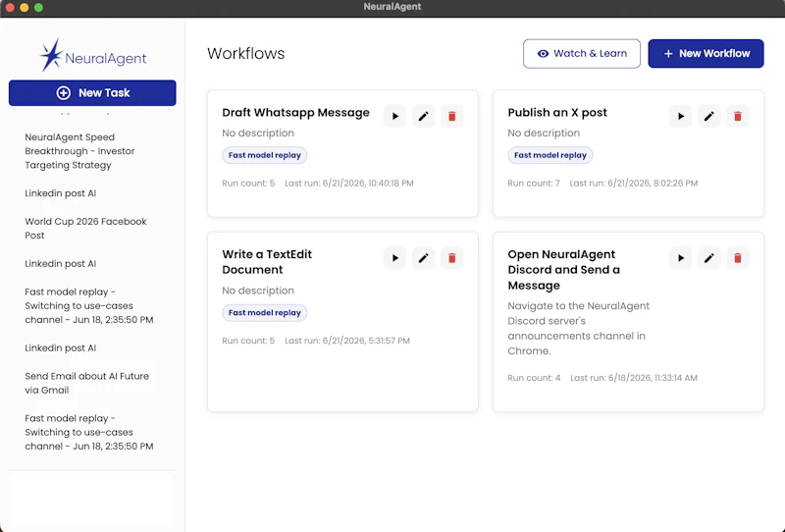The height and width of the screenshot is (532, 785).
Task: Open Send Email about AI Future via Gmail
Action: click(87, 383)
